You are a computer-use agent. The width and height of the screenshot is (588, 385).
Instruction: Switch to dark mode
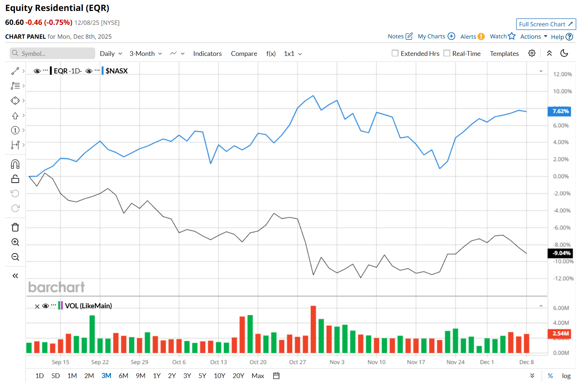[x=564, y=53]
